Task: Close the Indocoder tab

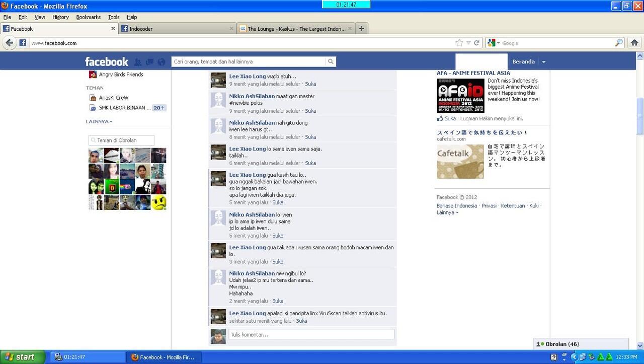Action: (x=231, y=29)
